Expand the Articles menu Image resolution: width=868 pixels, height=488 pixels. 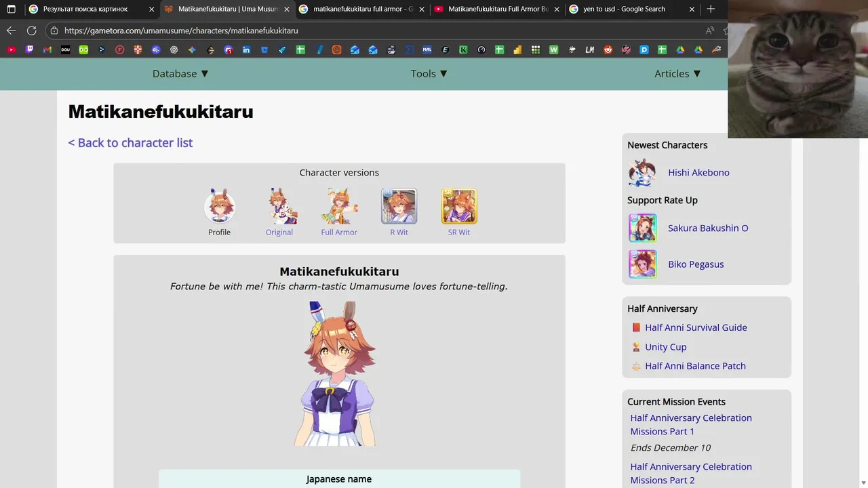tap(677, 73)
